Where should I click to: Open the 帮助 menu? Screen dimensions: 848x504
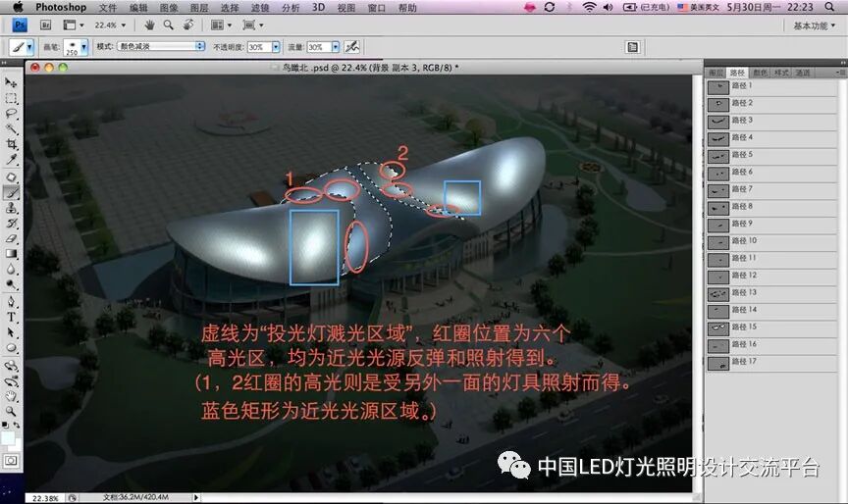407,8
